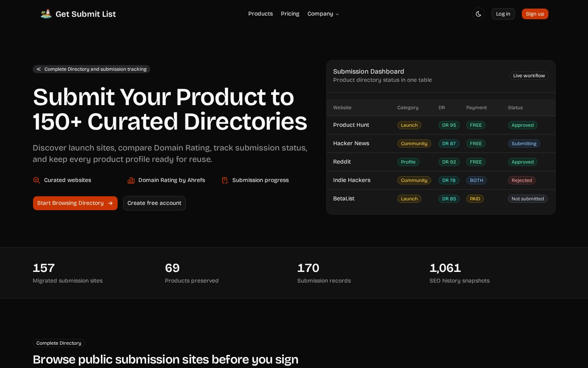Click Create free account button
This screenshot has height=368, width=588.
[x=154, y=203]
